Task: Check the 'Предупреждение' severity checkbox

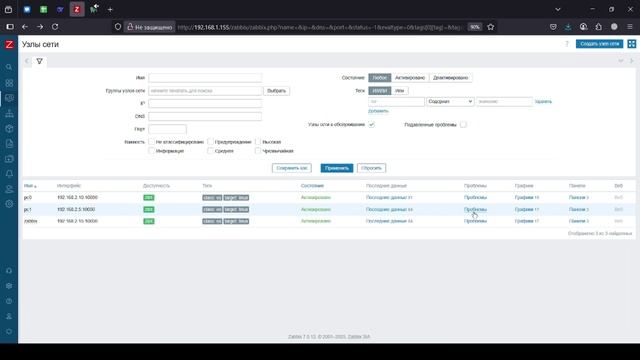Action: 210,142
